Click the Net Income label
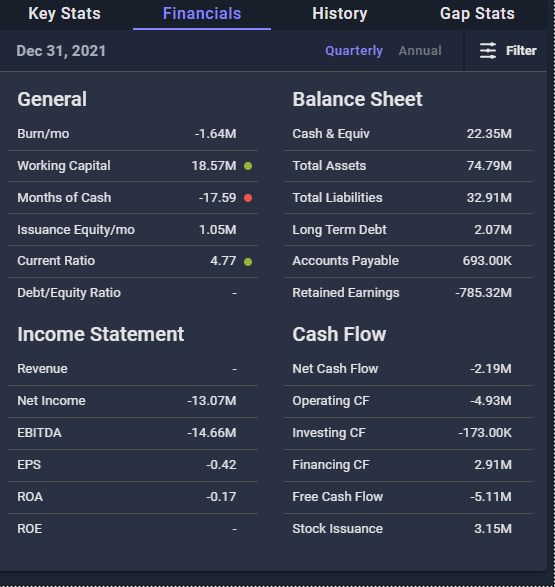 (52, 401)
